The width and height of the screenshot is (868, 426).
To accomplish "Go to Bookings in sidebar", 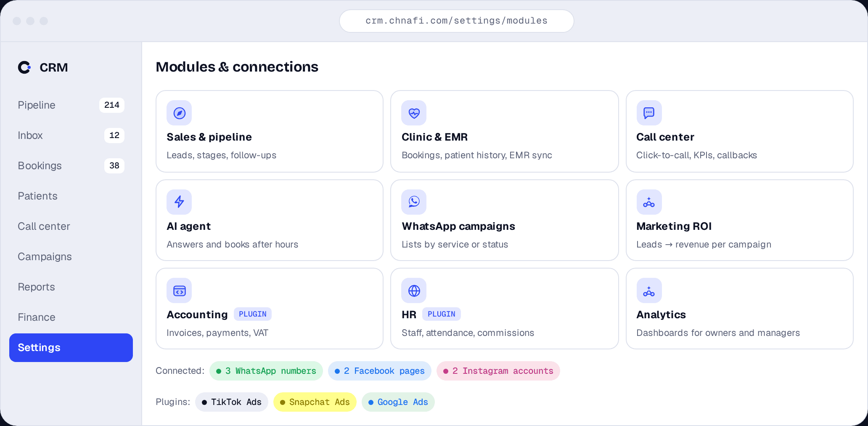I will [71, 166].
